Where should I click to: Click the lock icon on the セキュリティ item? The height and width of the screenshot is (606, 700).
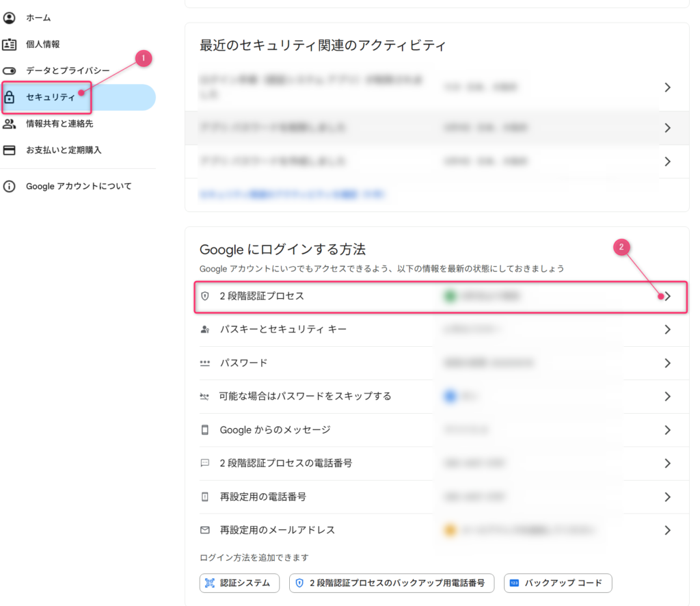coord(10,97)
